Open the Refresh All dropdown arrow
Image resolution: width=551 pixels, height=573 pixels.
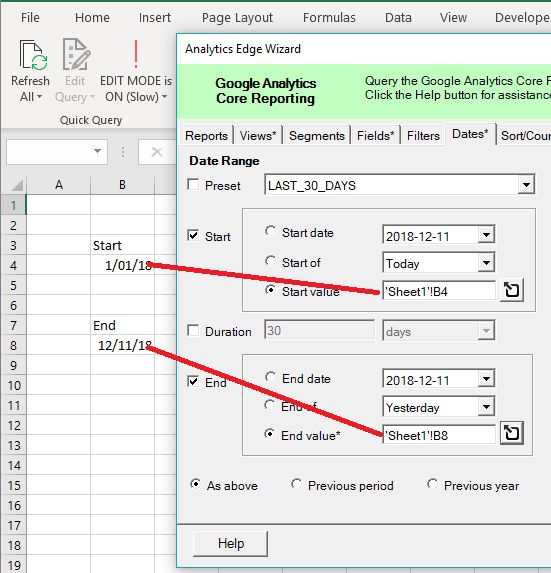click(39, 97)
